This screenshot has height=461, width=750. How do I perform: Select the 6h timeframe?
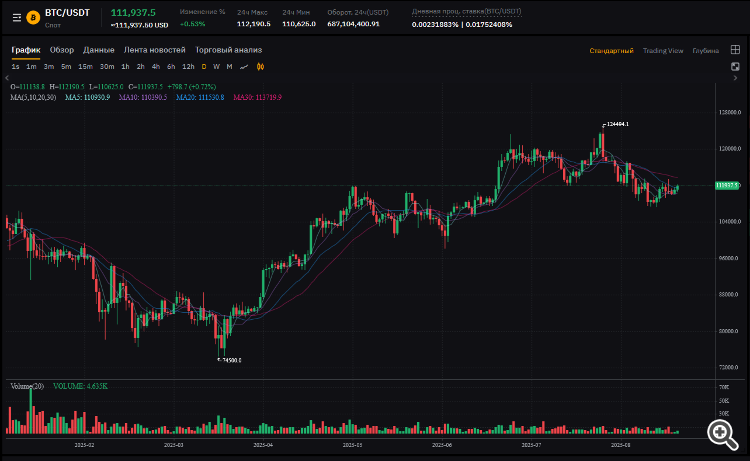point(171,66)
